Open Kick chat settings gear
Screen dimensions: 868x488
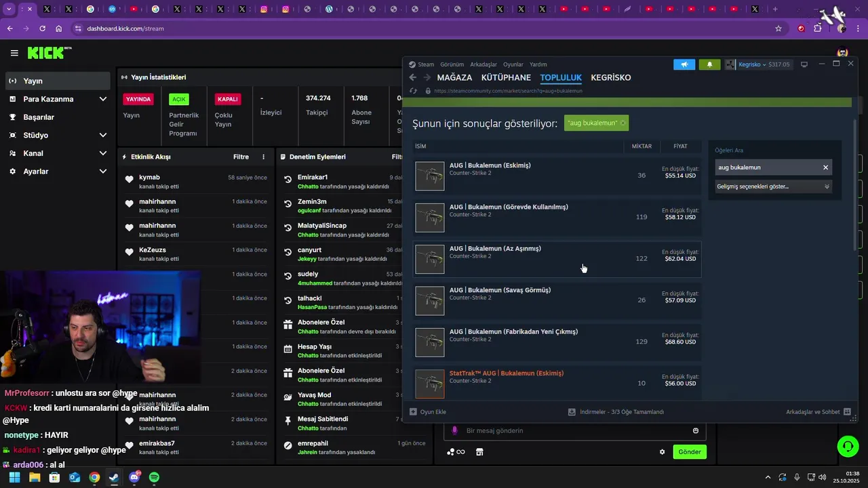tap(663, 452)
